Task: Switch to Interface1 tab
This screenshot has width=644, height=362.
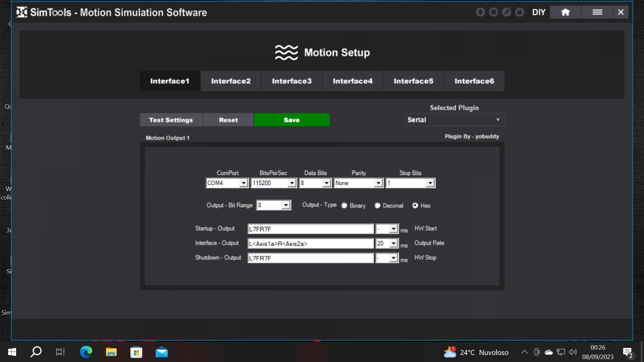Action: coord(170,81)
